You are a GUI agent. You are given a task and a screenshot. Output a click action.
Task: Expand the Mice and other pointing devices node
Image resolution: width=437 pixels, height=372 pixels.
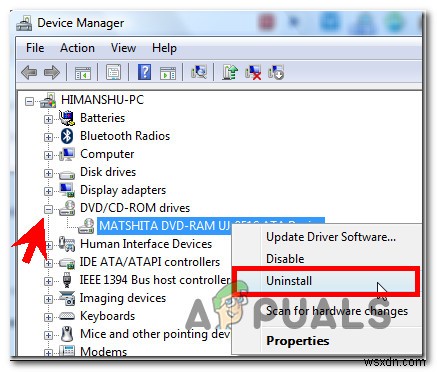tap(49, 335)
